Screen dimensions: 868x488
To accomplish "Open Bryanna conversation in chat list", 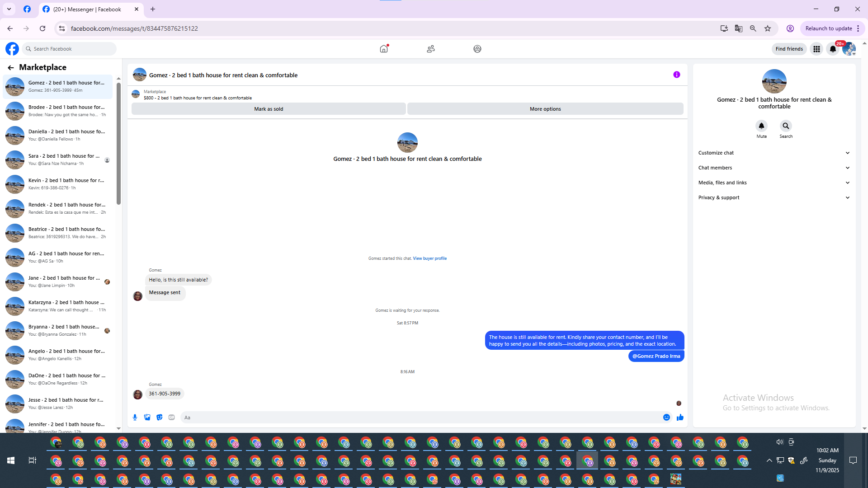I will click(x=58, y=331).
